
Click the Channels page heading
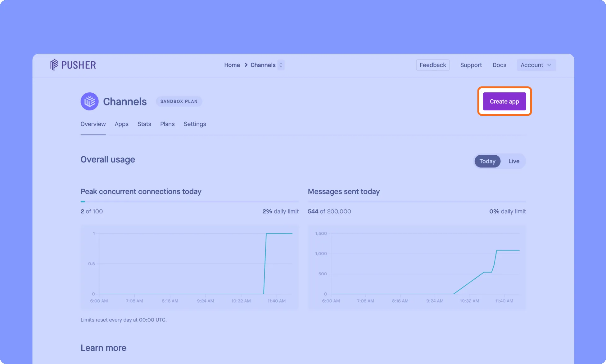[125, 101]
